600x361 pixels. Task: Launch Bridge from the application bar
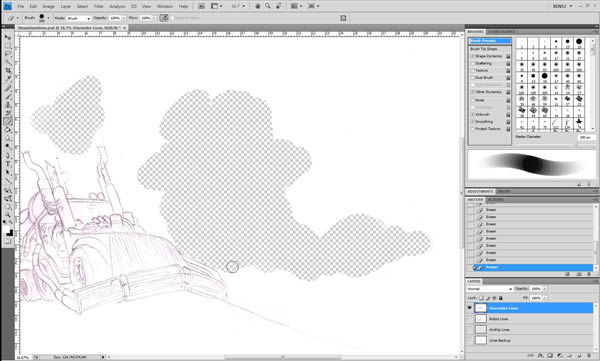(x=201, y=6)
